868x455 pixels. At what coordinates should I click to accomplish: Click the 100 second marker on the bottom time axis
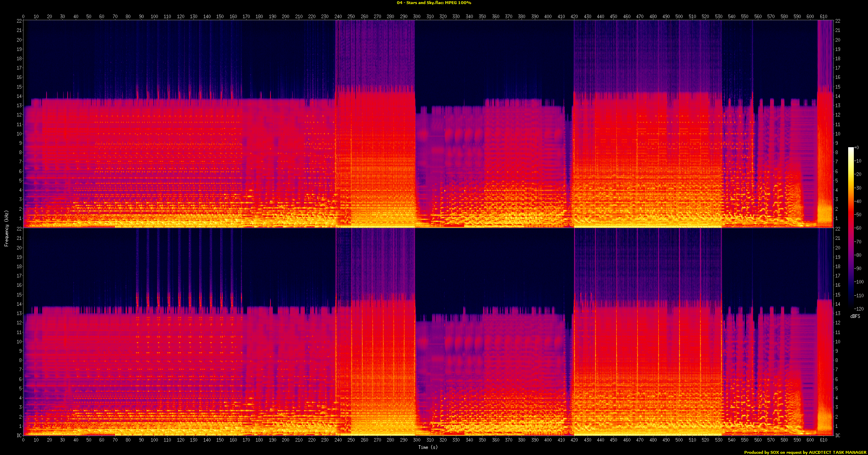click(154, 440)
